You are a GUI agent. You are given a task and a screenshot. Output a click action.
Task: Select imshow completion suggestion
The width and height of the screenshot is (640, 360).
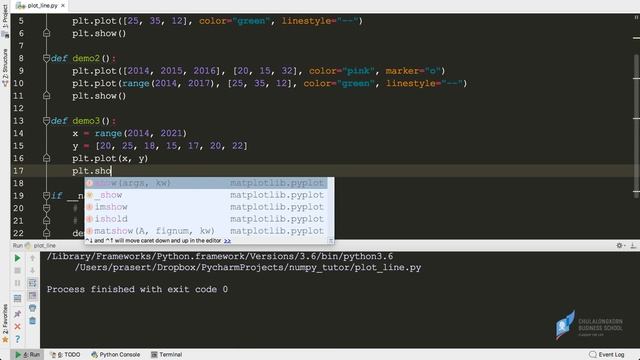[206, 207]
